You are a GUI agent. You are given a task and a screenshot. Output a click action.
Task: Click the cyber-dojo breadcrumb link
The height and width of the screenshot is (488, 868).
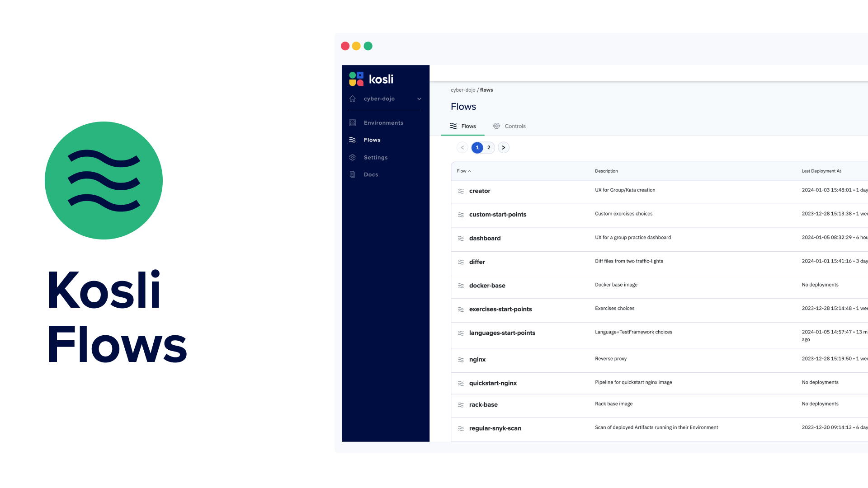[x=462, y=90]
